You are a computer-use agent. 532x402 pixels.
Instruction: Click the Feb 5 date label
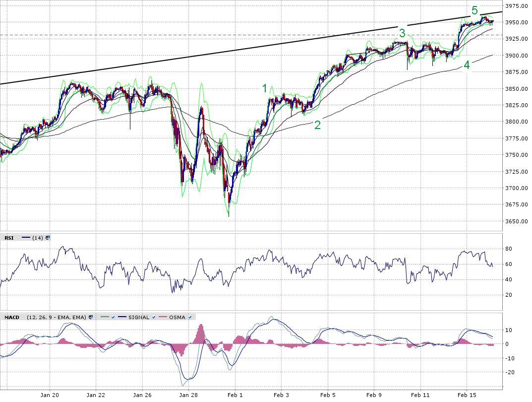pyautogui.click(x=328, y=395)
